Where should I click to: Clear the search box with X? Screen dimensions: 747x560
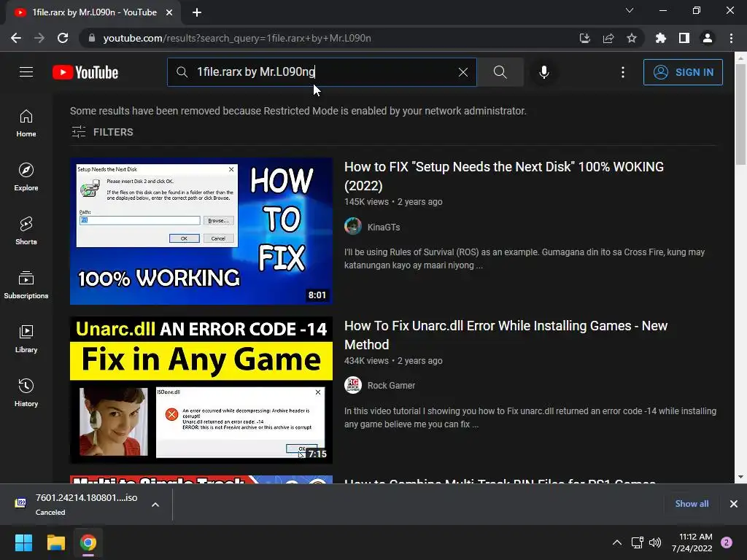(x=463, y=72)
